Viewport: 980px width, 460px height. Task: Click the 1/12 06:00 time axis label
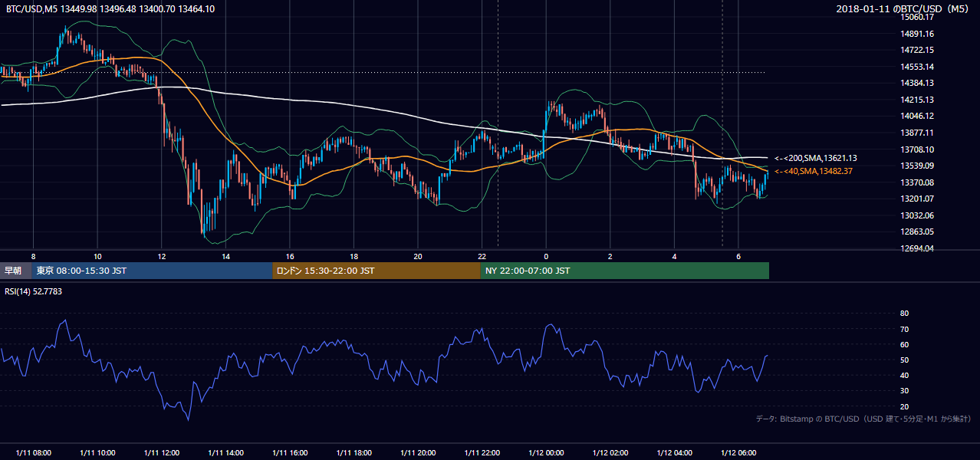pos(738,452)
